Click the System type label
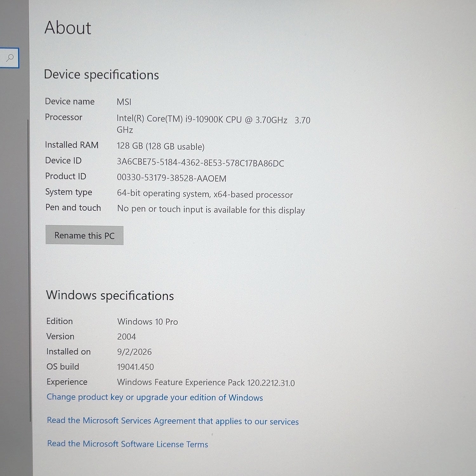476x476 pixels. click(69, 192)
